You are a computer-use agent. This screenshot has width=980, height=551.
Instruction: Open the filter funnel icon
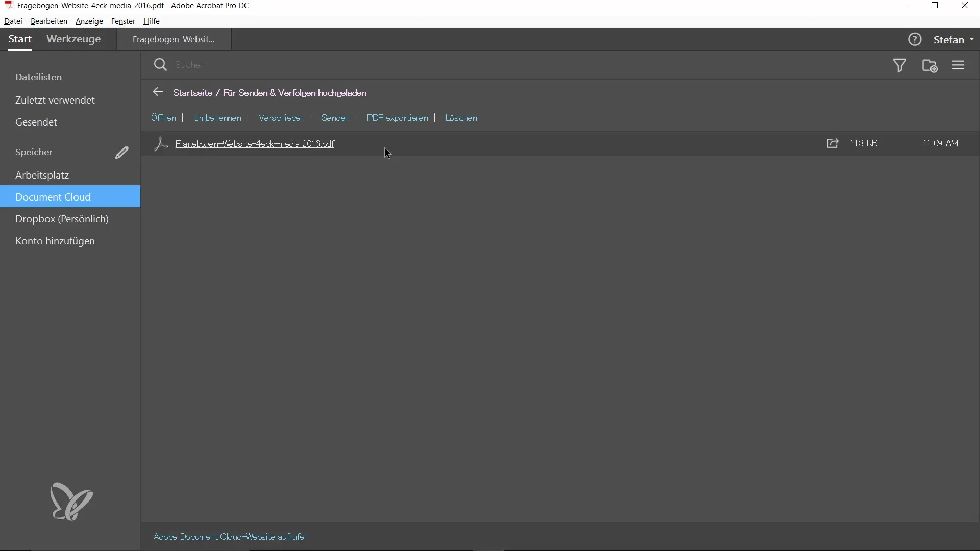pos(900,65)
